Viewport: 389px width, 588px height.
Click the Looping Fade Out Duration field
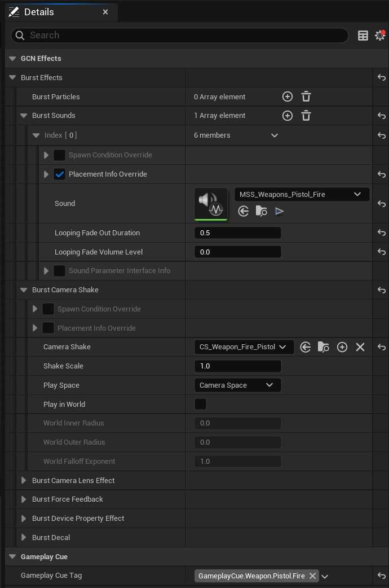237,233
